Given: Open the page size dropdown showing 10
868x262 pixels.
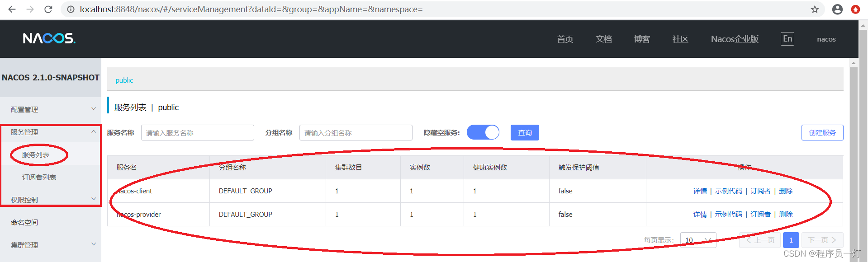Looking at the screenshot, I should coord(698,240).
